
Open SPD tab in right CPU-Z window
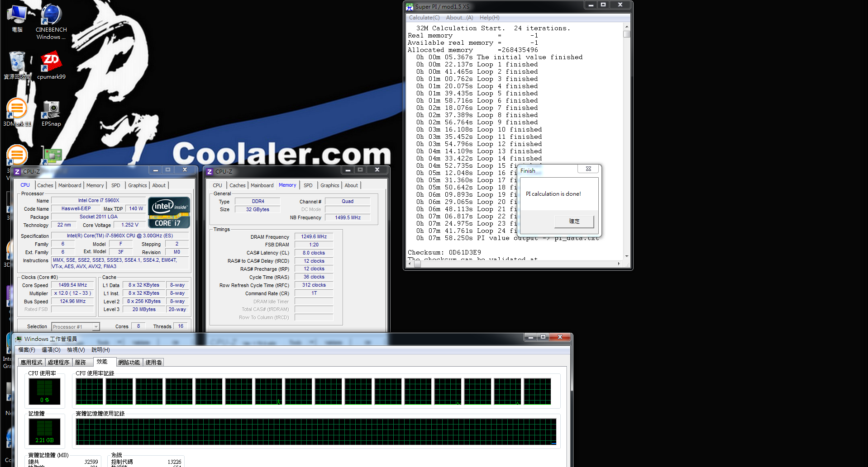click(x=308, y=185)
